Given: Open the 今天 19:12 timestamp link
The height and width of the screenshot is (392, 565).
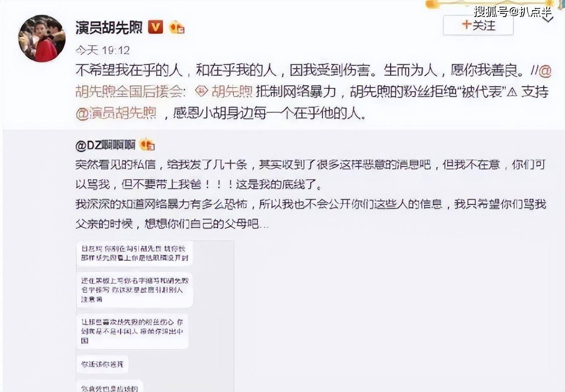Looking at the screenshot, I should click(x=102, y=50).
